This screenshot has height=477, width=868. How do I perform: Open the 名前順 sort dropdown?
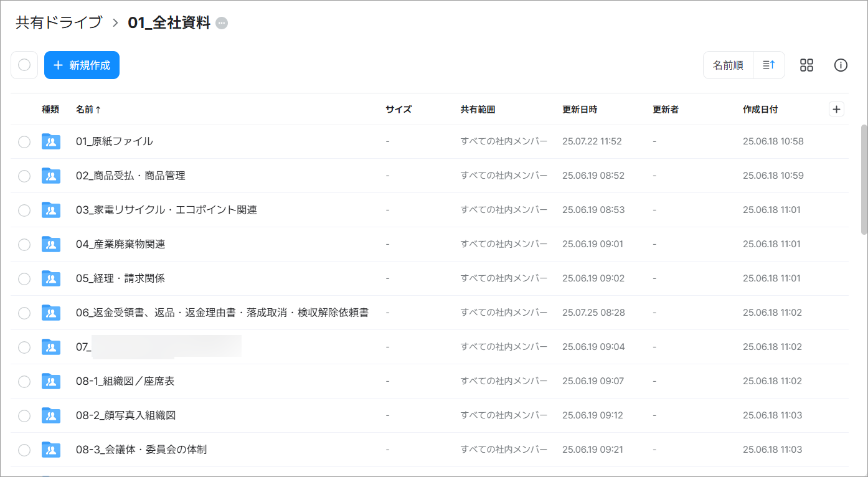[x=728, y=65]
